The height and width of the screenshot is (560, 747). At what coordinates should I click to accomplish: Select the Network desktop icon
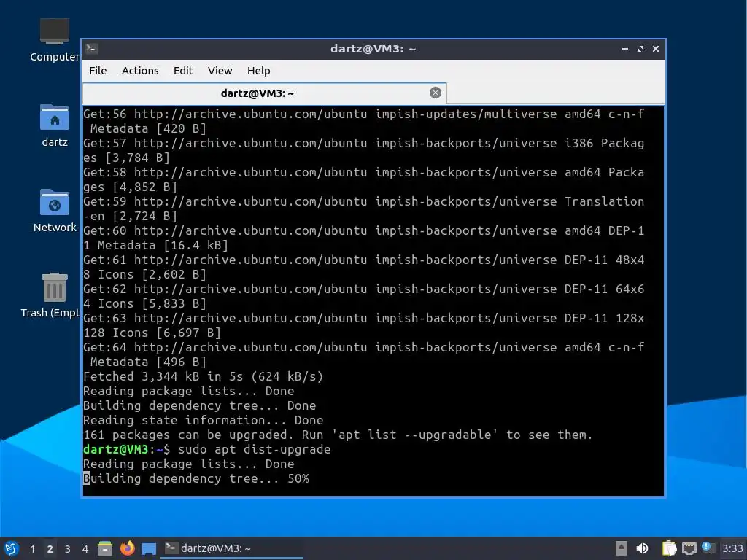click(54, 211)
